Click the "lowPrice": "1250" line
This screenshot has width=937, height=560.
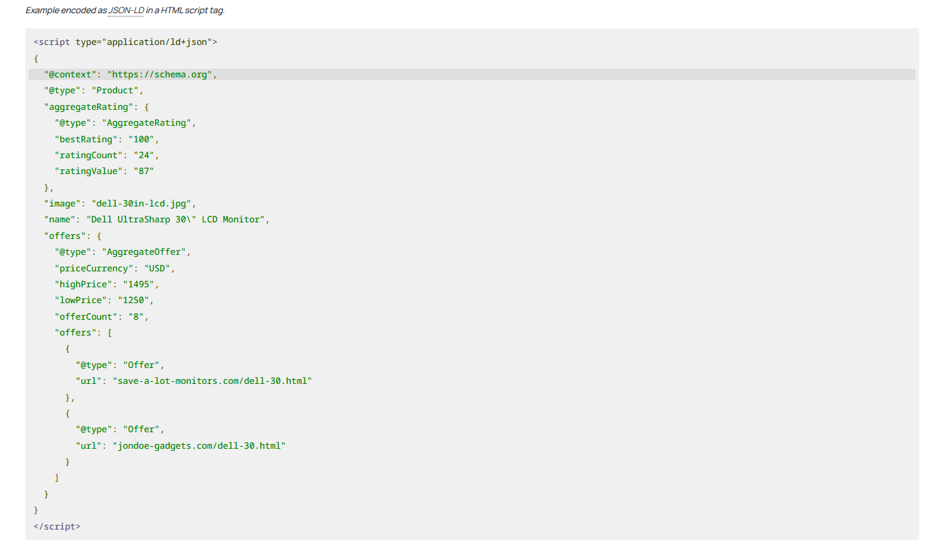pyautogui.click(x=104, y=301)
